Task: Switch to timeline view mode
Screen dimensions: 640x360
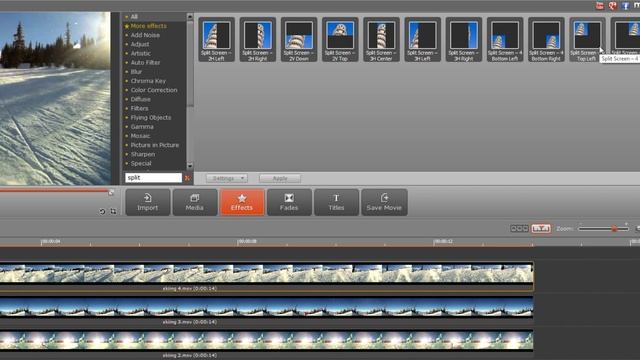Action: [541, 229]
